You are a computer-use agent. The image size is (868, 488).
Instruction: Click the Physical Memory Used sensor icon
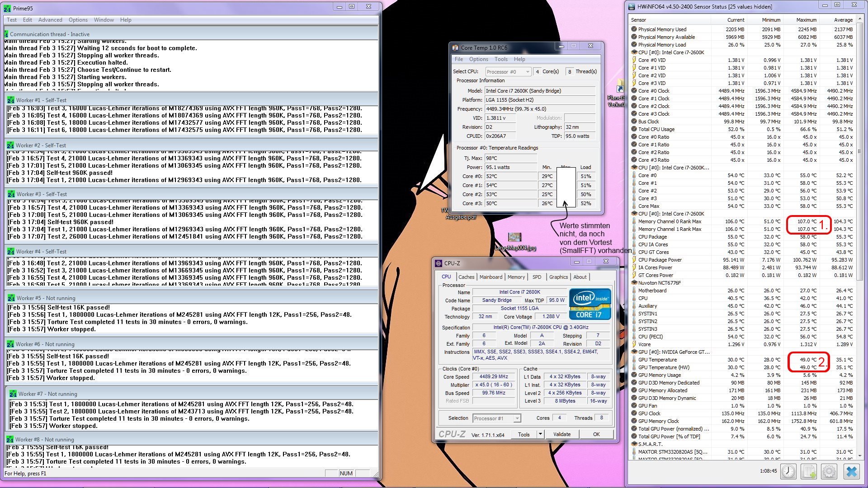pyautogui.click(x=634, y=29)
